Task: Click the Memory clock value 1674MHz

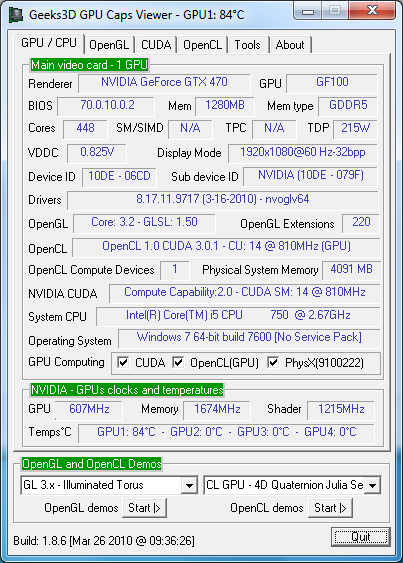Action: point(217,410)
